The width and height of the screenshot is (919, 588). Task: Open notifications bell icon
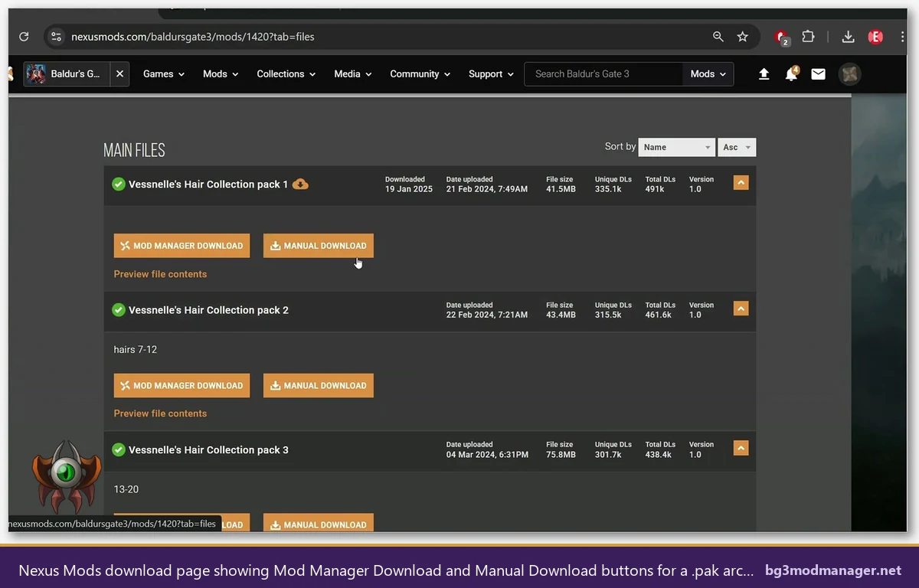[791, 74]
